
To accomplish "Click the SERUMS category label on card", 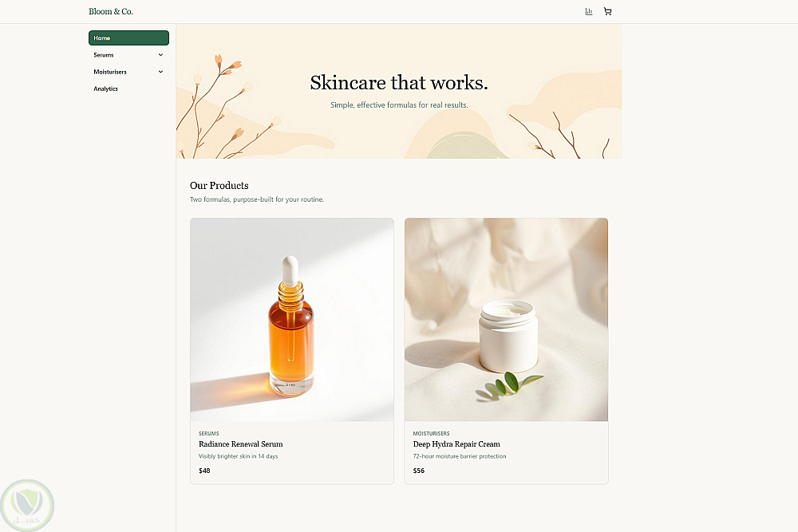I will [208, 433].
